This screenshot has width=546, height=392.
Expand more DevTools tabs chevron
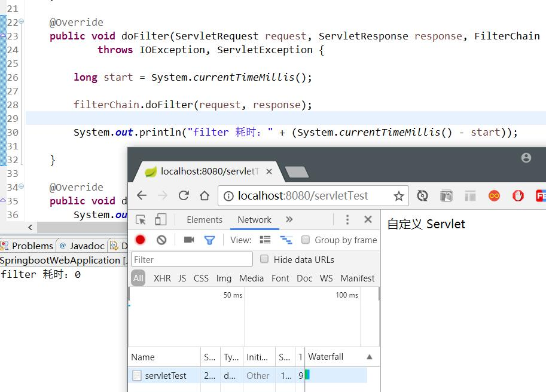click(x=289, y=219)
